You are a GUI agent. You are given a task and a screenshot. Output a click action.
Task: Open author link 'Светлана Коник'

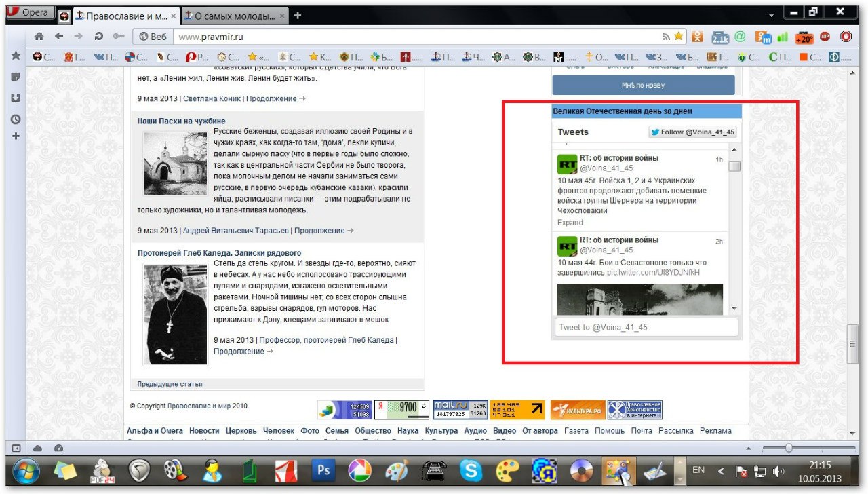[x=212, y=98]
